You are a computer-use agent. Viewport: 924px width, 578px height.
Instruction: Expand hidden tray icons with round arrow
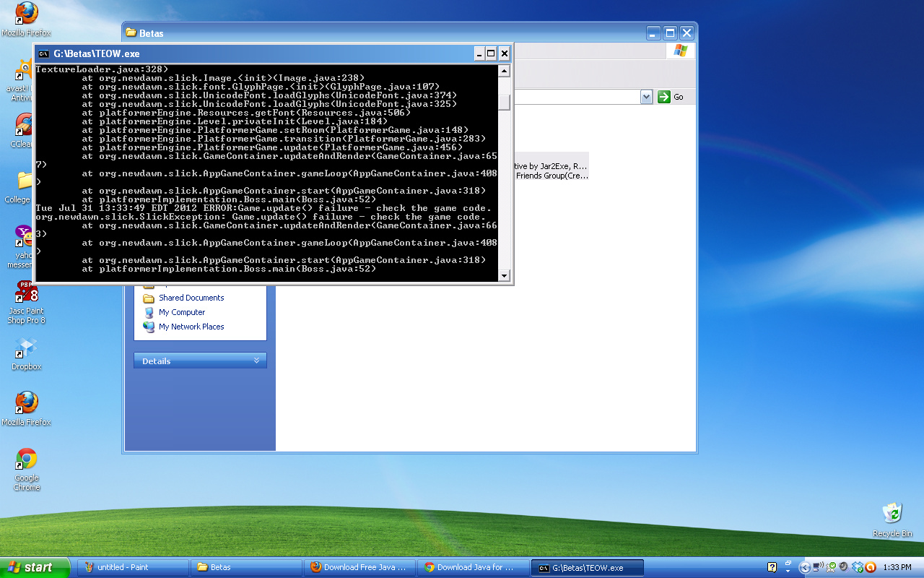coord(804,567)
